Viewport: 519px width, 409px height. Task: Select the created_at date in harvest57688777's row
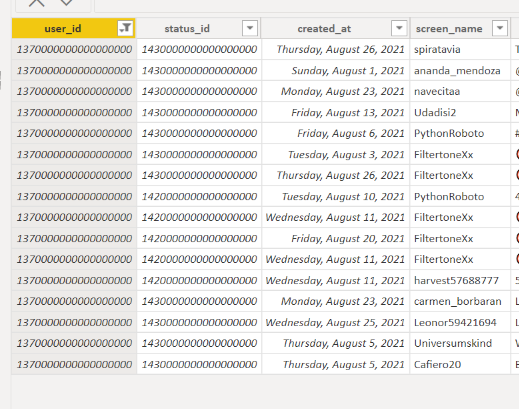click(335, 281)
